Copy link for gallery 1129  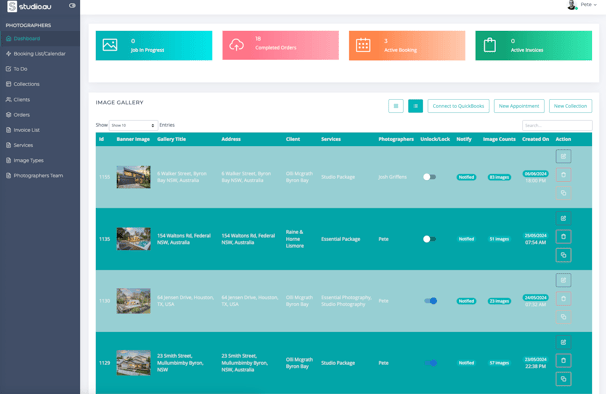click(563, 379)
